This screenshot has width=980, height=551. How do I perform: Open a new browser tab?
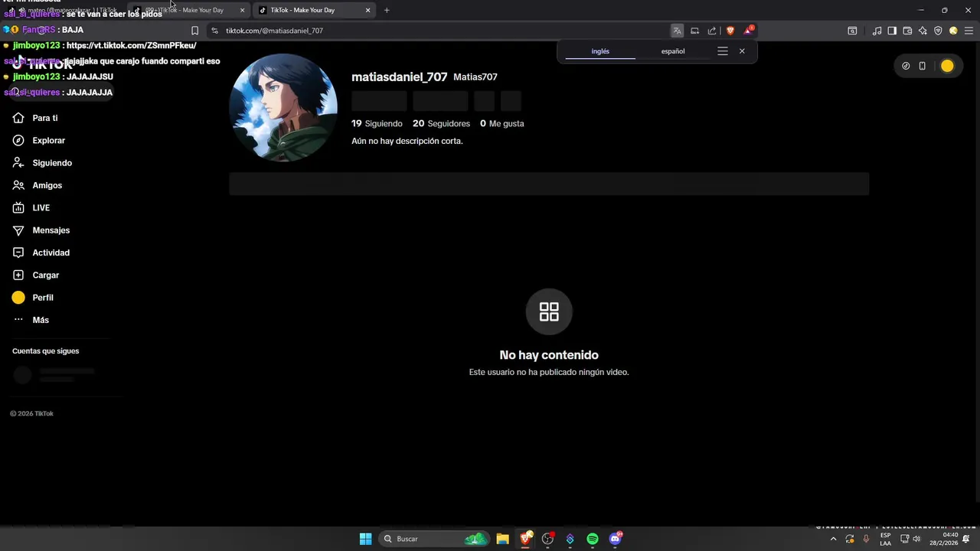coord(387,10)
